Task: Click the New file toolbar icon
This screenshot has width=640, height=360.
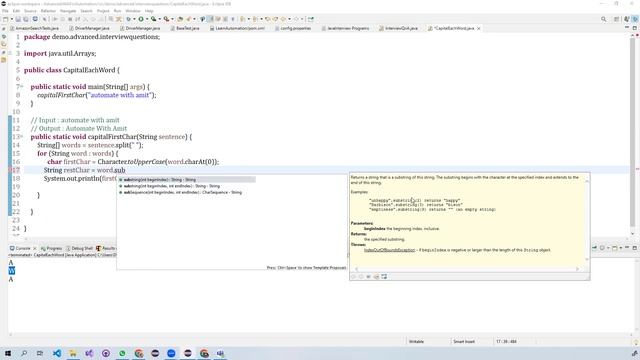Action: [5, 19]
